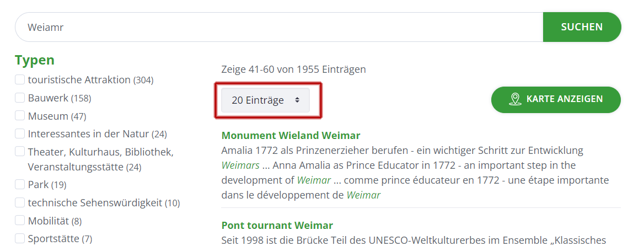Tick the touristische Attraktion checkbox
The height and width of the screenshot is (246, 644).
(20, 79)
